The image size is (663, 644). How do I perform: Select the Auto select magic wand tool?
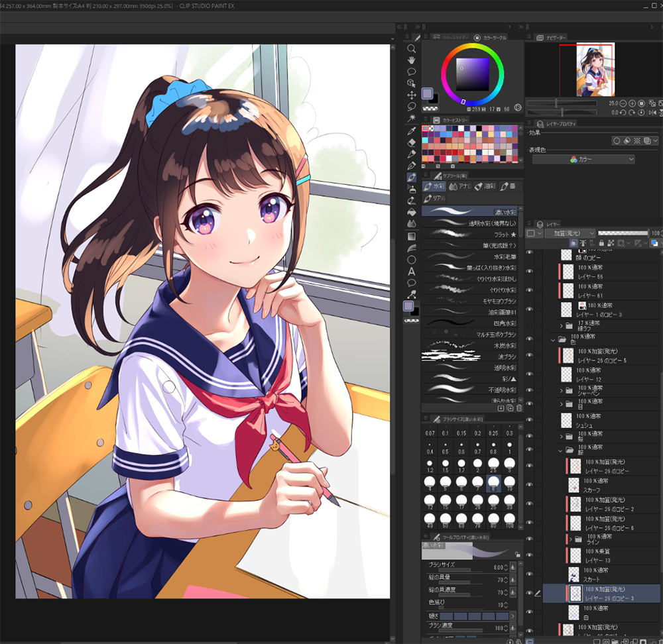[411, 118]
